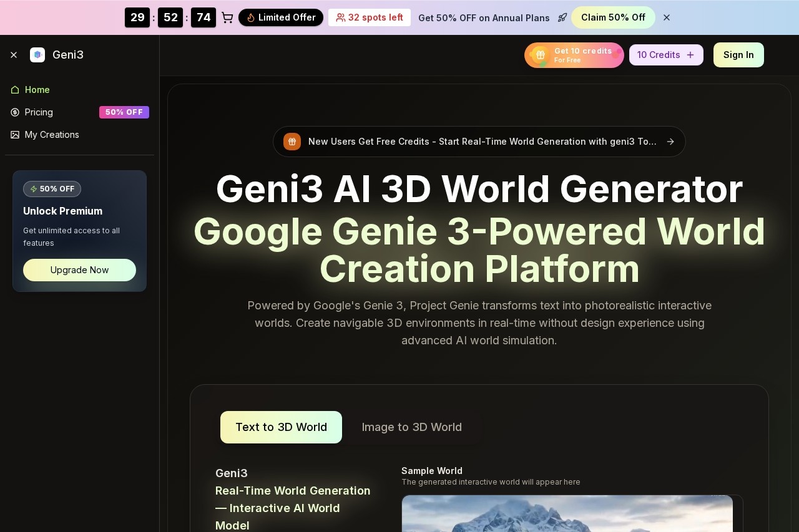Click the My Creations image icon
Screen dimensions: 799x532
tap(15, 135)
